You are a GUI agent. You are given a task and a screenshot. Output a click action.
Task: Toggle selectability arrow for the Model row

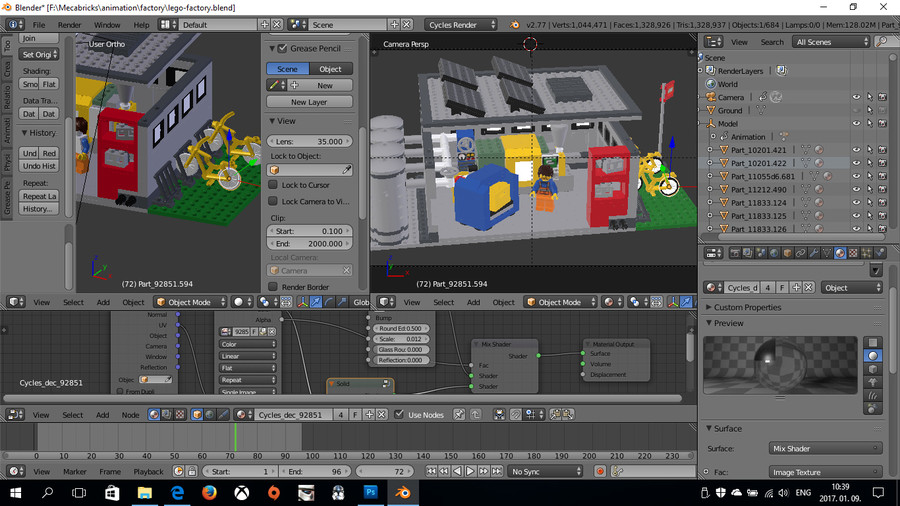[x=870, y=124]
